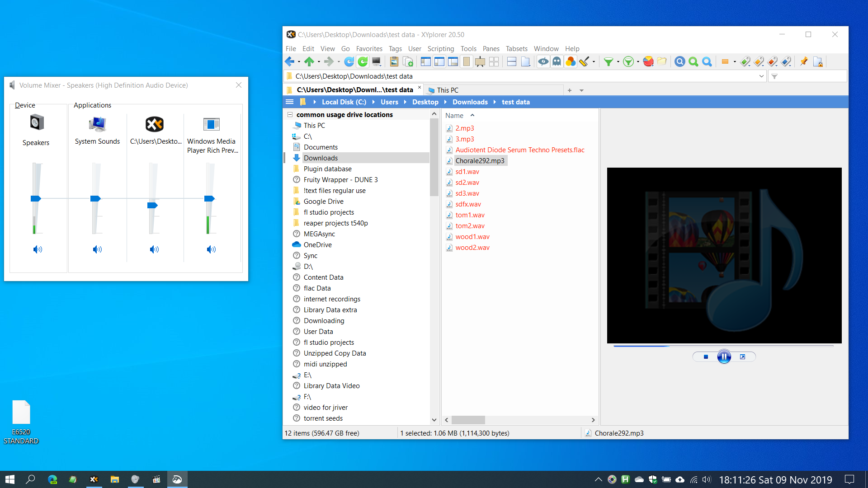Collapse the common usage drive locations node
Viewport: 868px width, 488px height.
pos(290,115)
